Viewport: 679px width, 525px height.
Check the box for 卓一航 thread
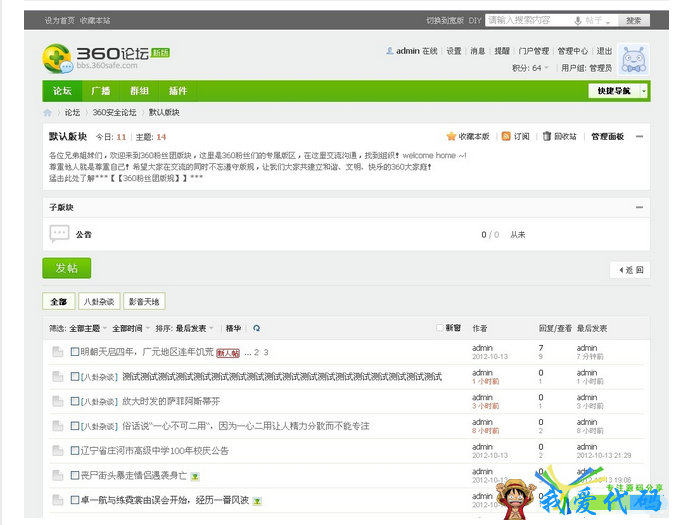pyautogui.click(x=74, y=500)
